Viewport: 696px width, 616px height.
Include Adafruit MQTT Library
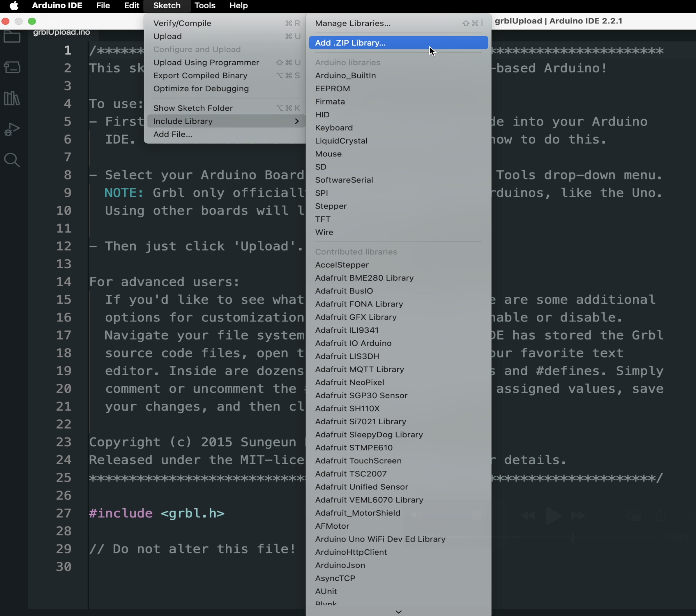click(398, 369)
